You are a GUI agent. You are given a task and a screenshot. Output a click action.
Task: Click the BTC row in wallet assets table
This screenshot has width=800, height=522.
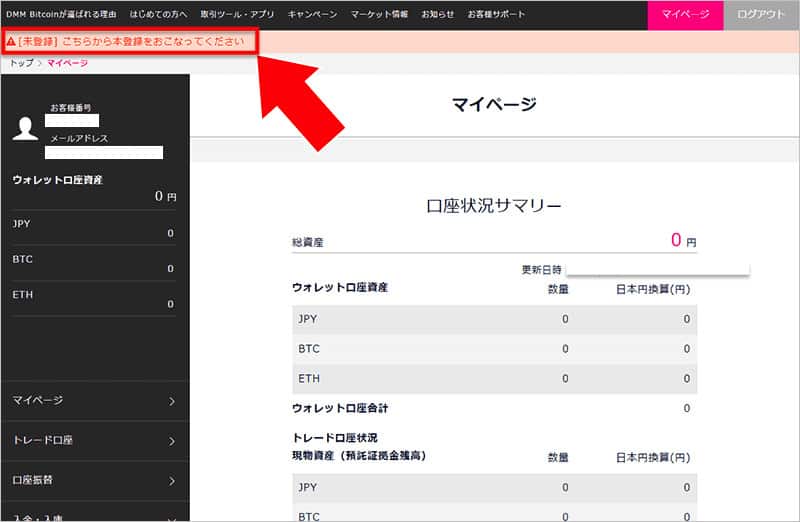[x=494, y=349]
